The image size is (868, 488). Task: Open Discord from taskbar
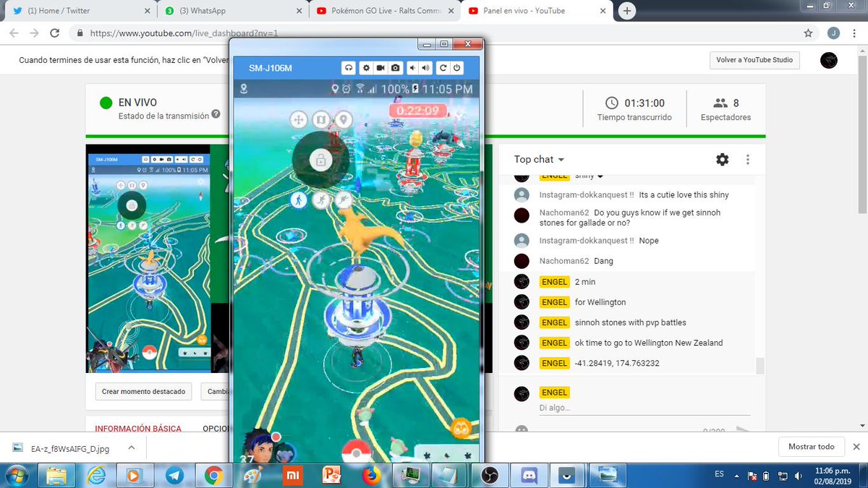529,476
